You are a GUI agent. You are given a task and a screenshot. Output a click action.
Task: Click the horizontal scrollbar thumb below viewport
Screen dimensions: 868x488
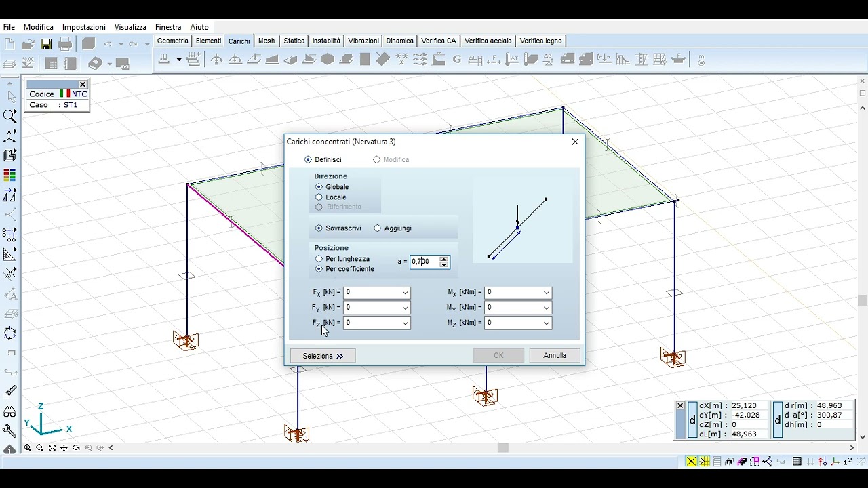(x=502, y=448)
